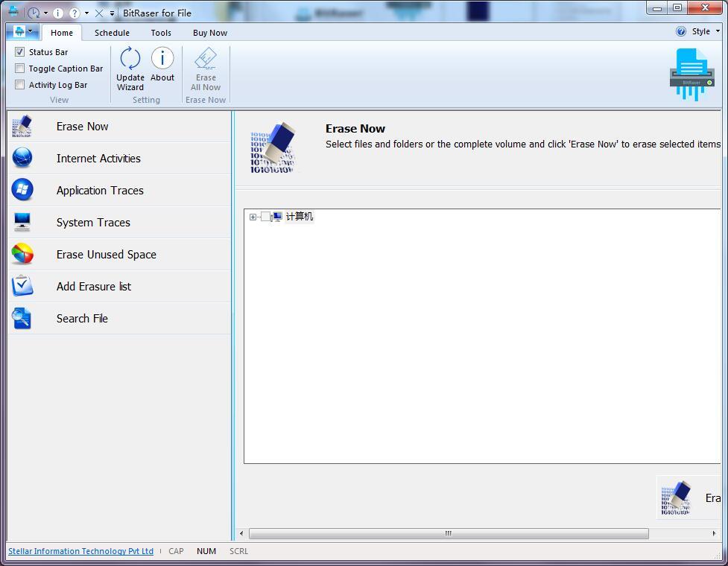Click the horizontal scrollbar thumb
This screenshot has width=728, height=566.
(449, 533)
